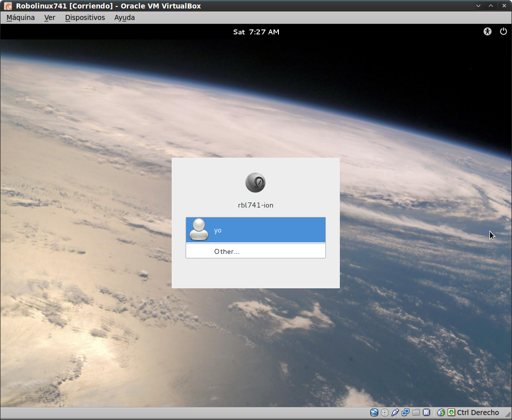Click the round logo above rbl741-ion
The height and width of the screenshot is (420, 512).
[x=256, y=183]
